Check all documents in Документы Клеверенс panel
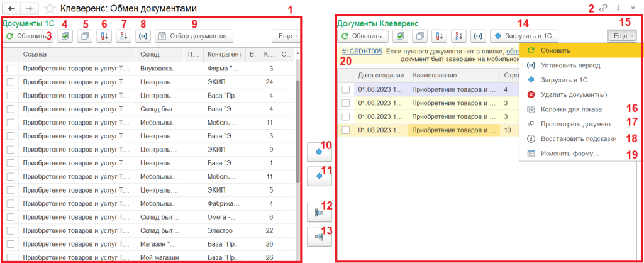Viewport: 644px width, 263px height. tap(401, 36)
